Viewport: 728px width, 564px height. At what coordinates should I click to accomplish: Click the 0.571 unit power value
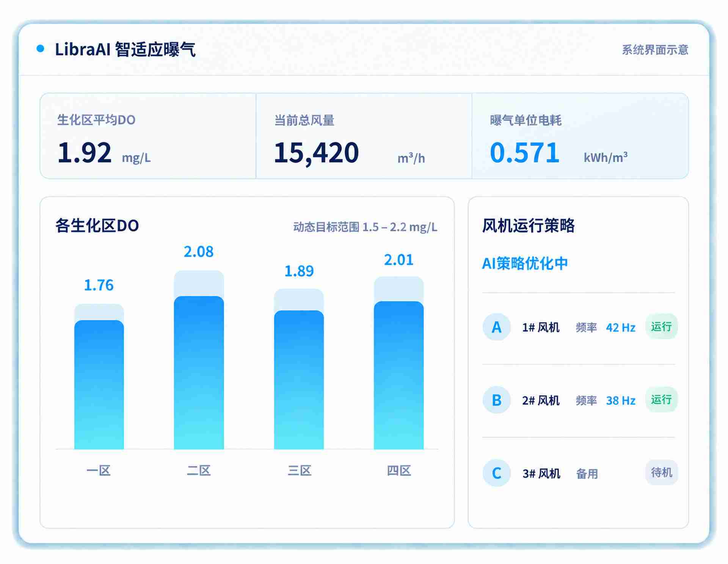point(524,152)
